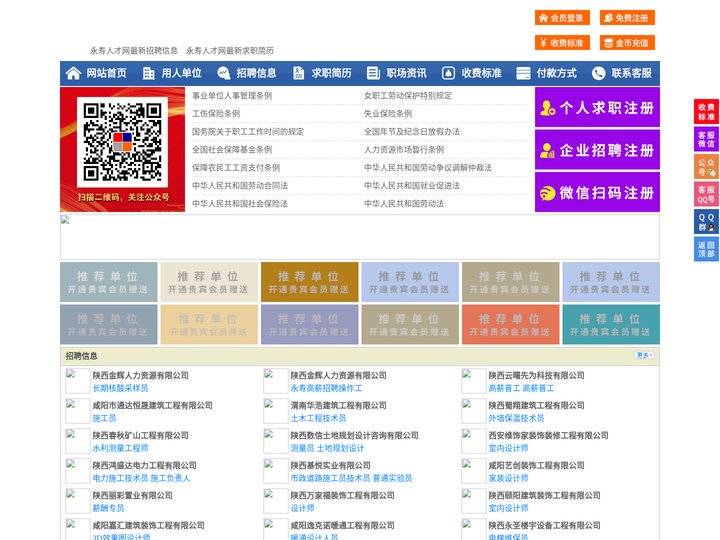The height and width of the screenshot is (540, 720).
Task: Click the QR code image
Action: point(123,141)
